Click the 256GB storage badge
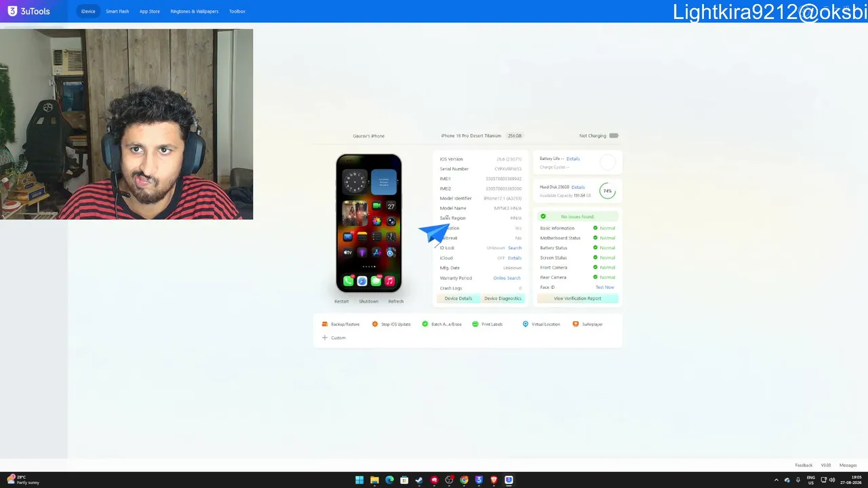Screen dimensions: 868x488 click(x=515, y=136)
